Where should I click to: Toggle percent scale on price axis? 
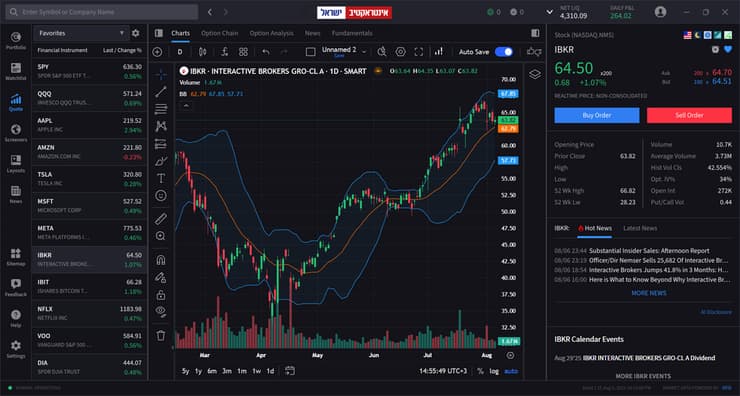pyautogui.click(x=480, y=371)
